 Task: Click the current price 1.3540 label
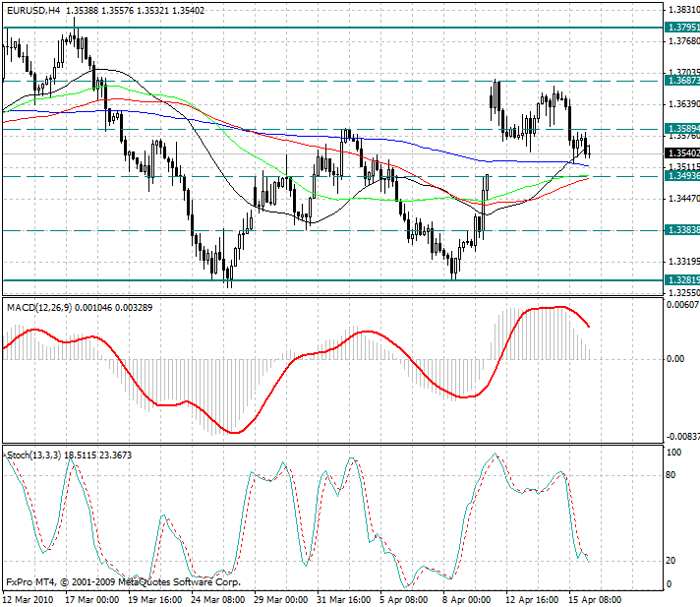[x=682, y=153]
